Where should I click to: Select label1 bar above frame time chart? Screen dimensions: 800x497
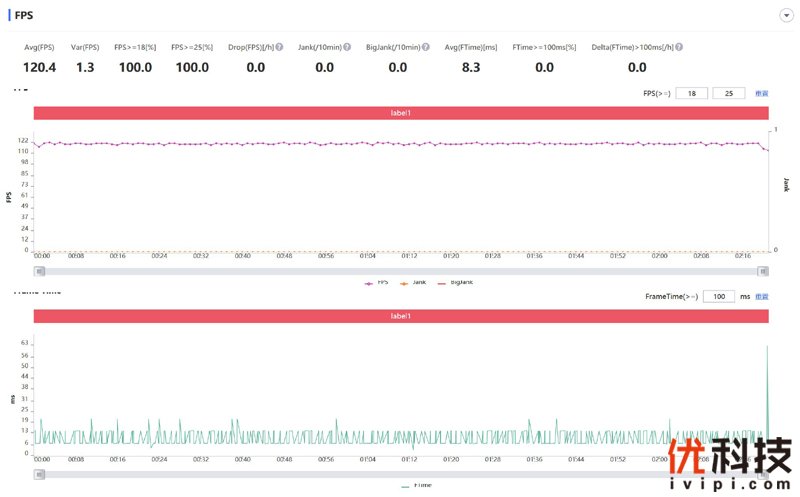click(401, 316)
